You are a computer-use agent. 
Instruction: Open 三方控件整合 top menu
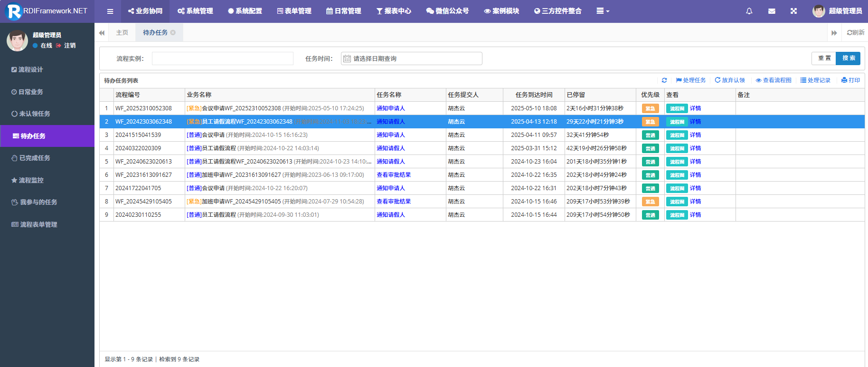557,11
